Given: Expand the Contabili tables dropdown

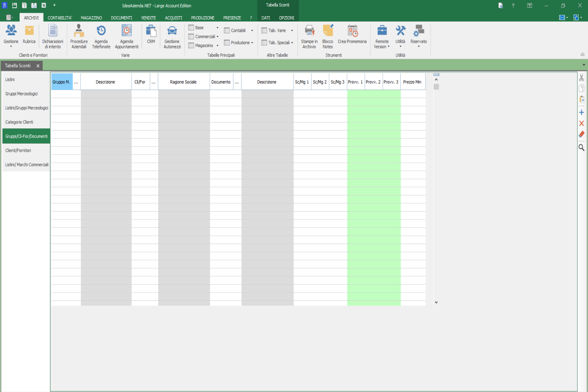Looking at the screenshot, I should pyautogui.click(x=239, y=30).
